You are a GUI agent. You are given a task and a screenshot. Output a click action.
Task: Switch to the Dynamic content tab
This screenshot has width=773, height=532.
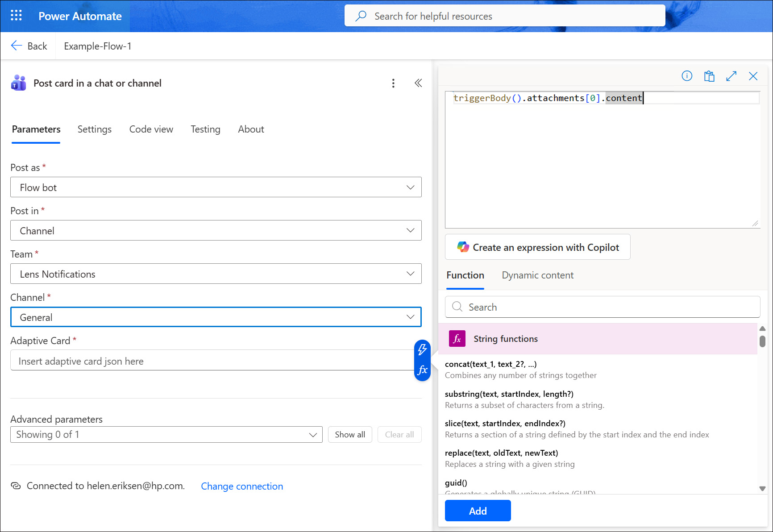click(x=537, y=275)
